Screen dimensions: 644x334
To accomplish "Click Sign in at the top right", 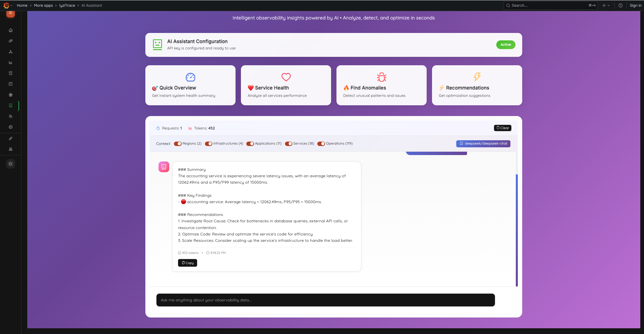I will [635, 5].
